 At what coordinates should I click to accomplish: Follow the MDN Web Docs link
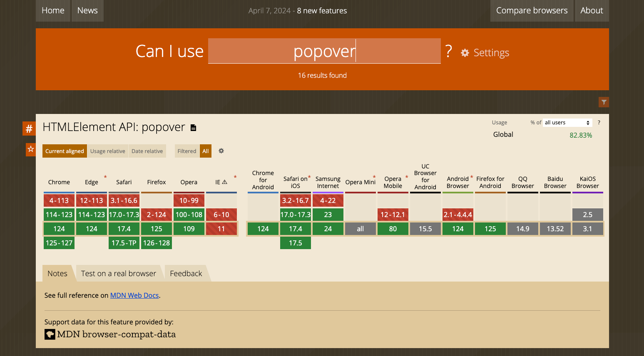(x=134, y=295)
